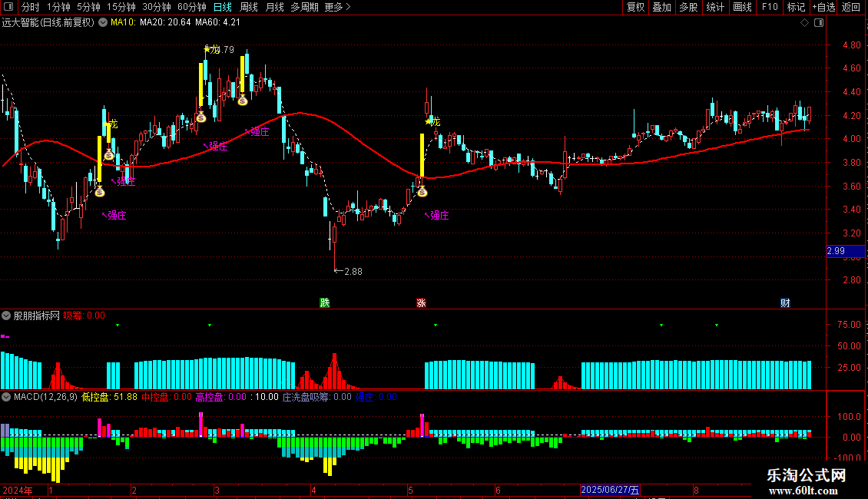Viewport: 868px width, 499px height.
Task: Open the 多股 multi-stock button
Action: coord(689,7)
